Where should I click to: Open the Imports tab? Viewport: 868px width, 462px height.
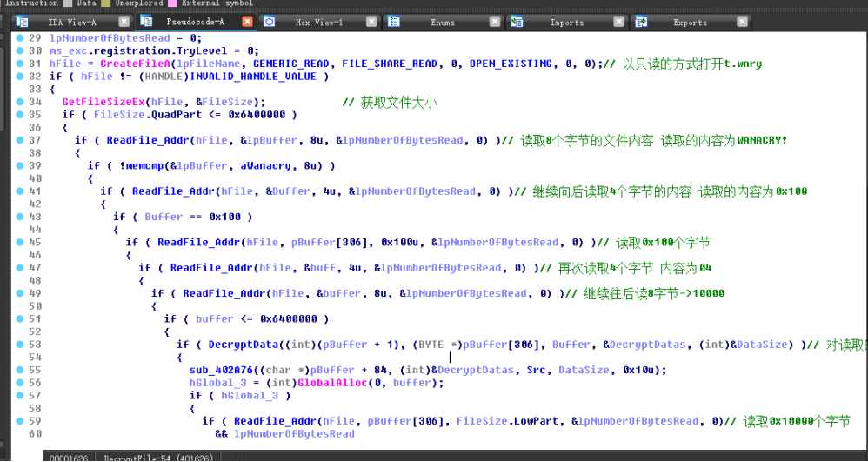tap(567, 22)
